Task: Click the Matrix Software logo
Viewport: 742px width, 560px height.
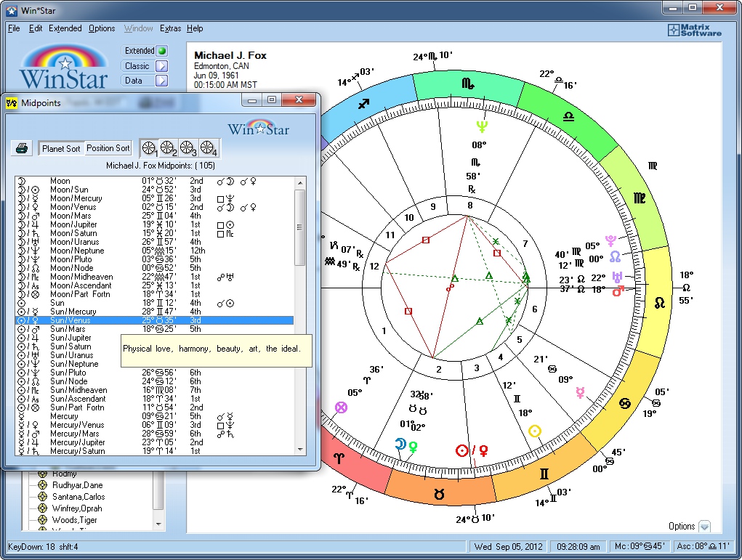Action: pyautogui.click(x=695, y=31)
